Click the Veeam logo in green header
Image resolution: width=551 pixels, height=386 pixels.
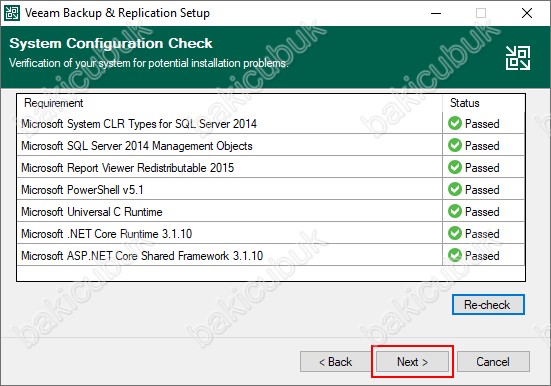click(518, 58)
